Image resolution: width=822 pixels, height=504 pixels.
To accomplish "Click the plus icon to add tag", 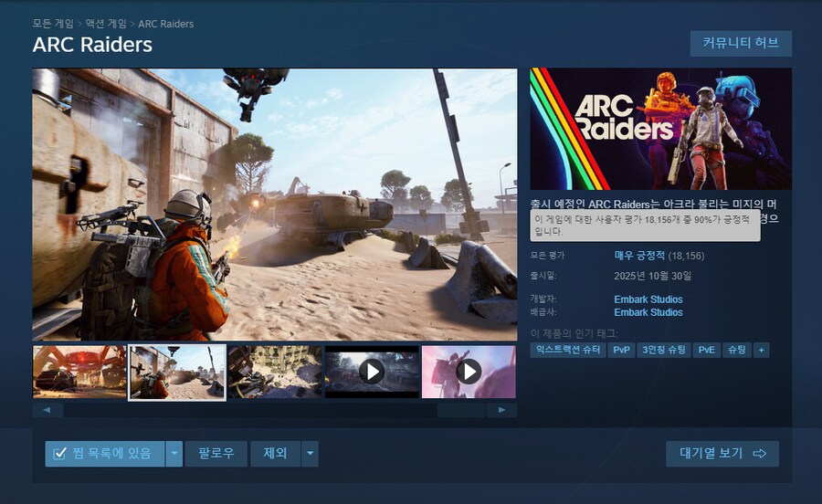I will [761, 350].
